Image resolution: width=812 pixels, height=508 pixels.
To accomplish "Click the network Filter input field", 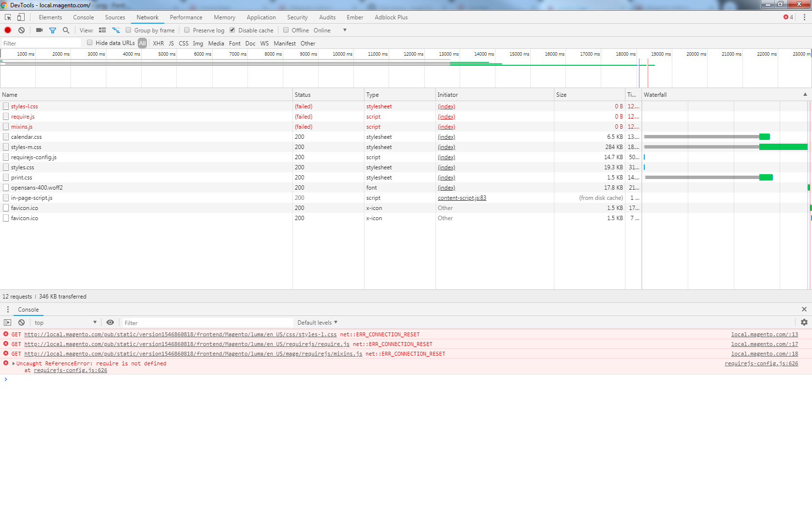I will (41, 43).
